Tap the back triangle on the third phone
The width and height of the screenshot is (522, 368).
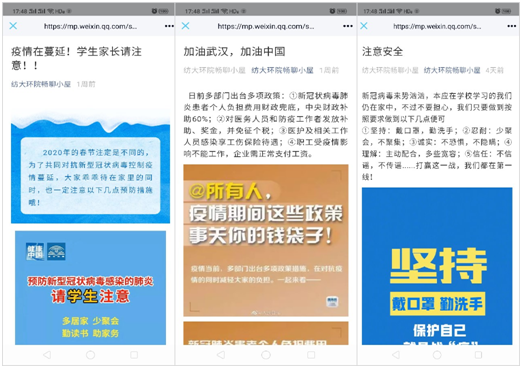(x=396, y=355)
